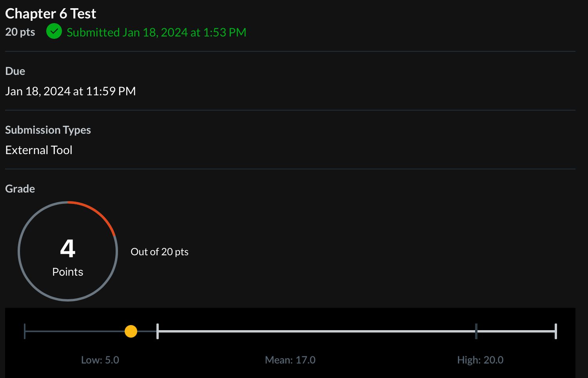The height and width of the screenshot is (378, 588).
Task: Click the large 4 in grade circle
Action: click(68, 248)
